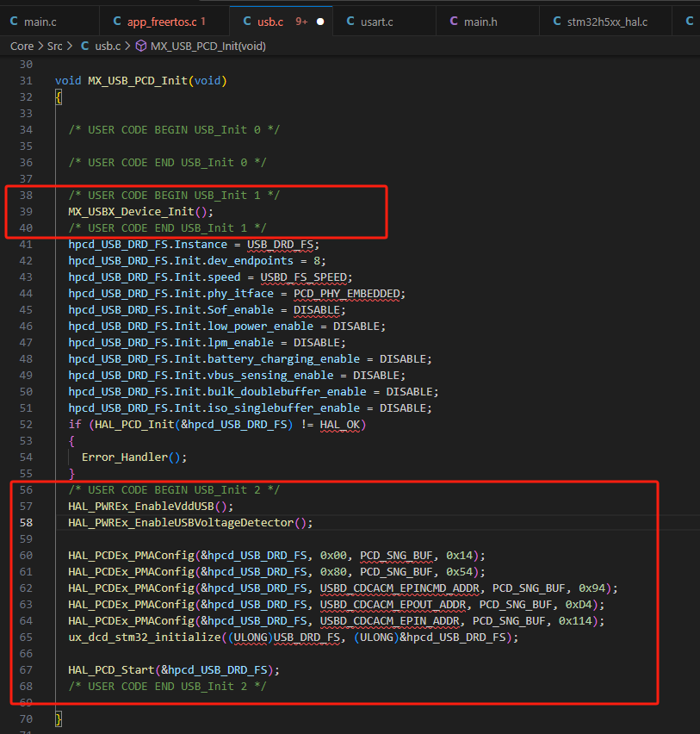700x734 pixels.
Task: Click low_power_enable on line 46
Action: (260, 327)
